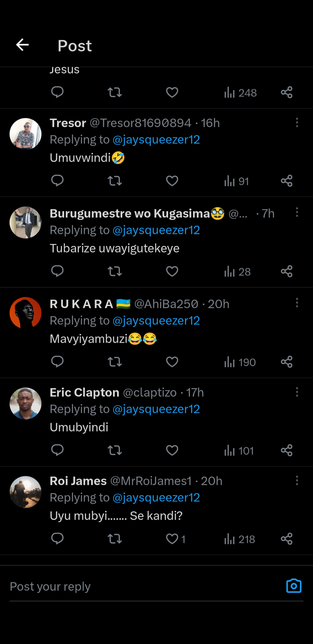The image size is (313, 644).
Task: Repost Roi James's reply
Action: 114,539
